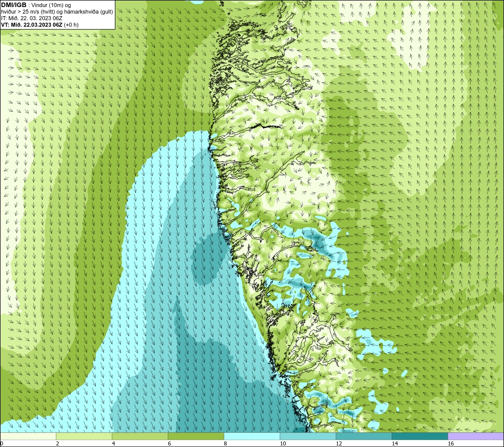Viewport: 504px width, 447px height.
Task: Click the 'Vindur (10m) og' label
Action: click(x=51, y=6)
